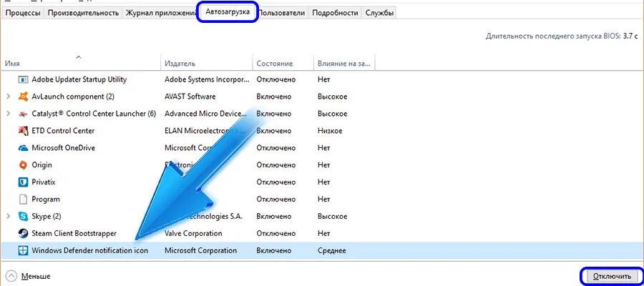Select the ETD Control Center entry
The height and width of the screenshot is (286, 644).
tap(63, 131)
